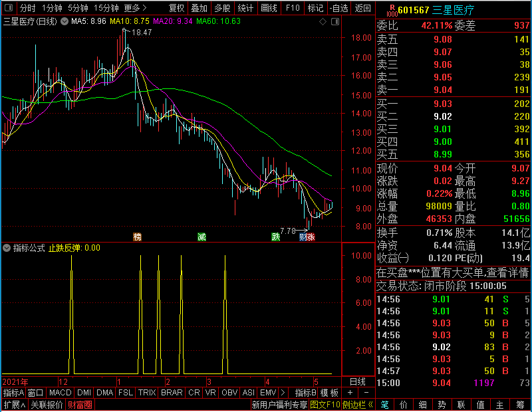
Task: Expand the 指标公式 indicator dropdown arrow
Action: click(7, 248)
